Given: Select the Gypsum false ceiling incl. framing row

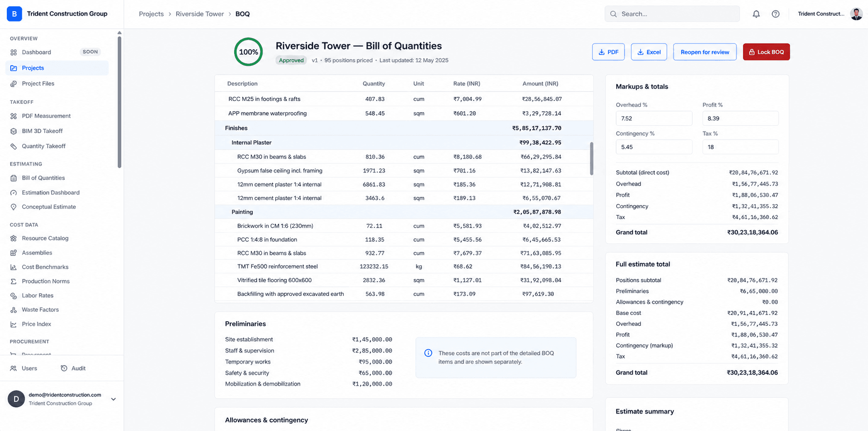Looking at the screenshot, I should point(404,171).
